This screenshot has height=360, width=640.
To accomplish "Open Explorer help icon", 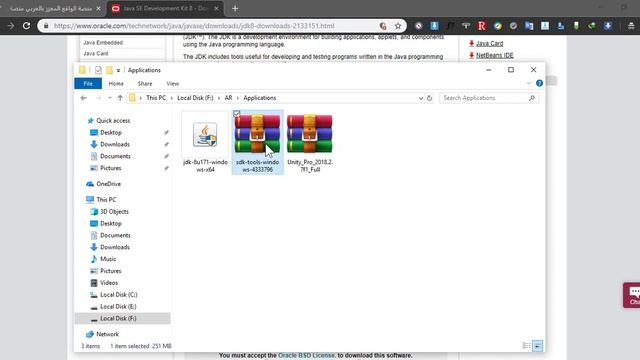I will 539,83.
